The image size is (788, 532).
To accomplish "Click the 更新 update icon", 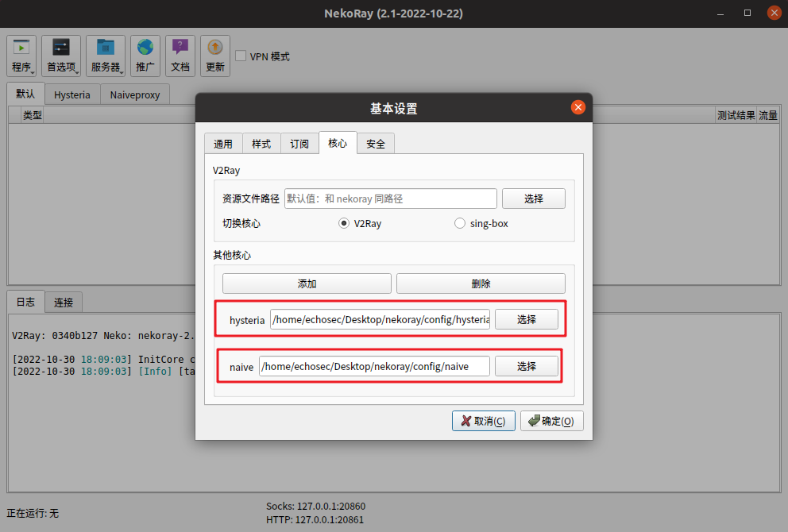I will [x=214, y=55].
